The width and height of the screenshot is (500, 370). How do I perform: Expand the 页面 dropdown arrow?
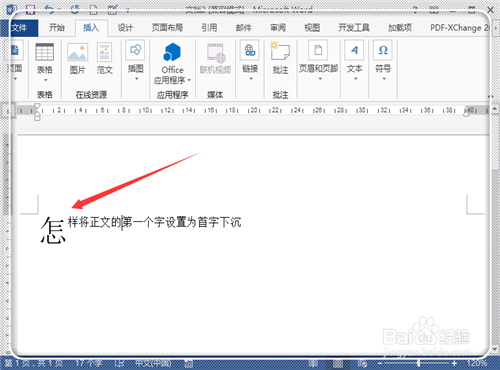point(15,79)
